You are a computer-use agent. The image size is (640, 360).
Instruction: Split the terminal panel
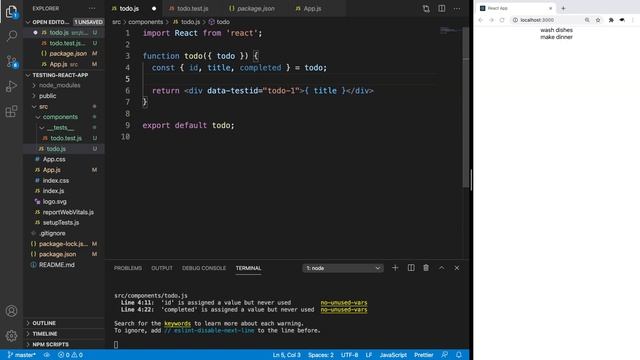(x=411, y=268)
